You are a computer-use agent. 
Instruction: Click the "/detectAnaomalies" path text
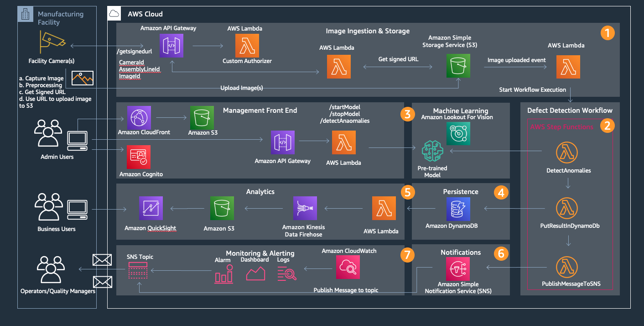tap(344, 121)
